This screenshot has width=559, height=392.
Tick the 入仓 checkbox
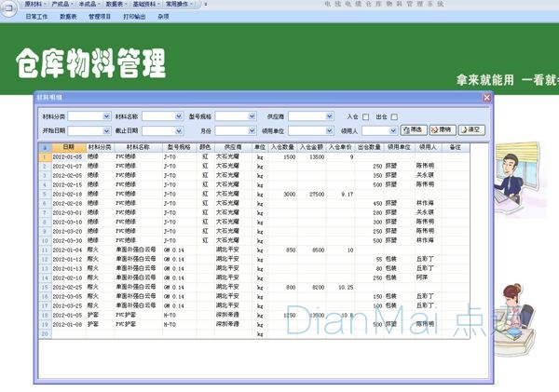tap(366, 117)
